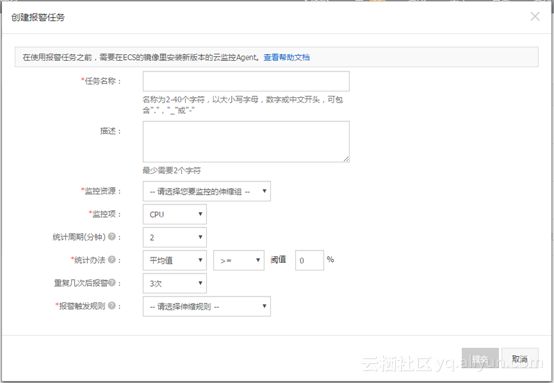
Task: Click the 最少需要2个字符 hint text
Action: pos(171,171)
